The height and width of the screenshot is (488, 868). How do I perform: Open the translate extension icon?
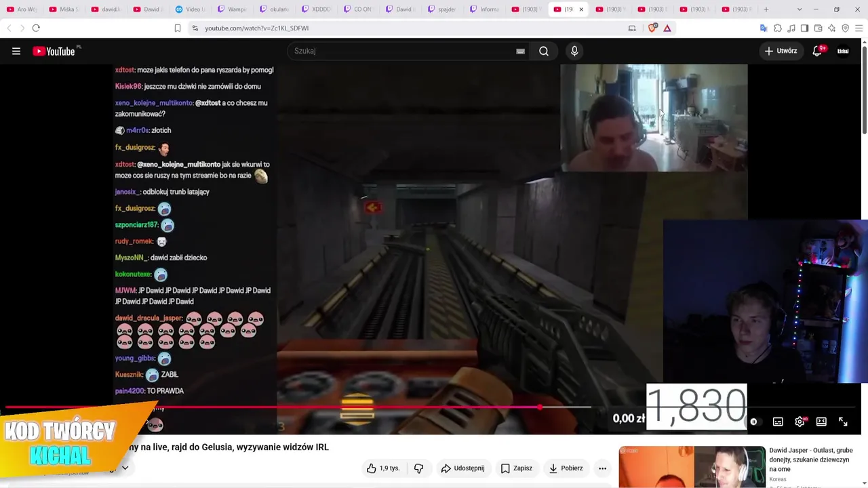764,28
